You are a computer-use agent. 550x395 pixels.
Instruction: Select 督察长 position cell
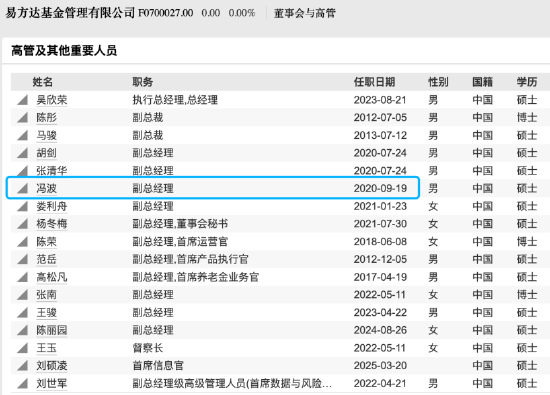[147, 348]
